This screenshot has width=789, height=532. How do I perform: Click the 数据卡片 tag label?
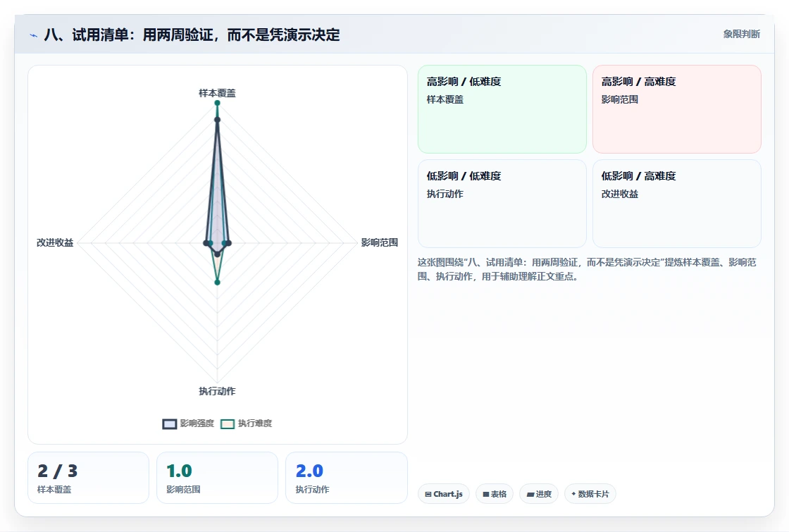click(x=593, y=494)
